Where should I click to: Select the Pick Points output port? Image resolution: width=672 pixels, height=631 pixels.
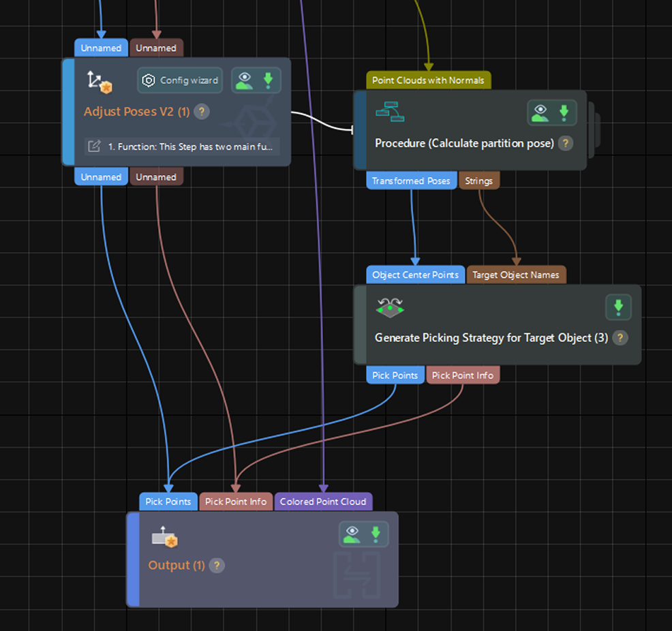pos(395,375)
